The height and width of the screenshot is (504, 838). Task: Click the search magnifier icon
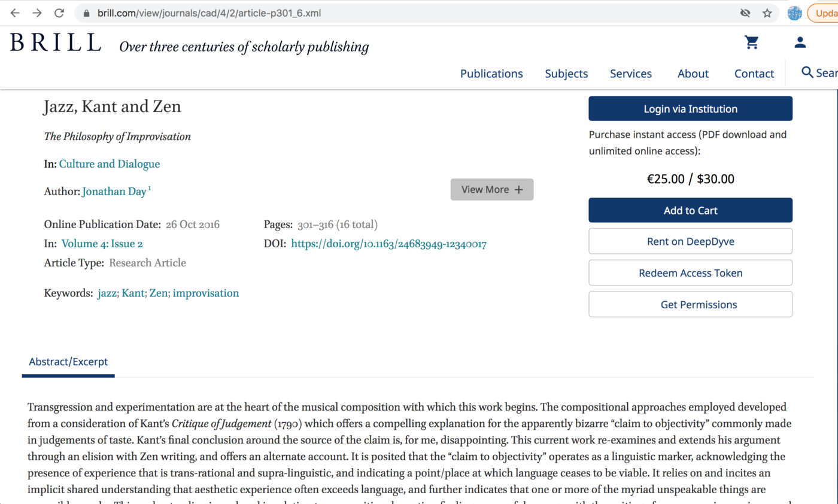807,72
